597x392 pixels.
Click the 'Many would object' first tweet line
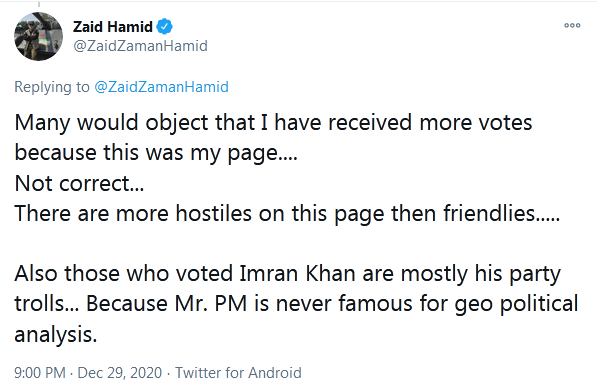tap(273, 123)
